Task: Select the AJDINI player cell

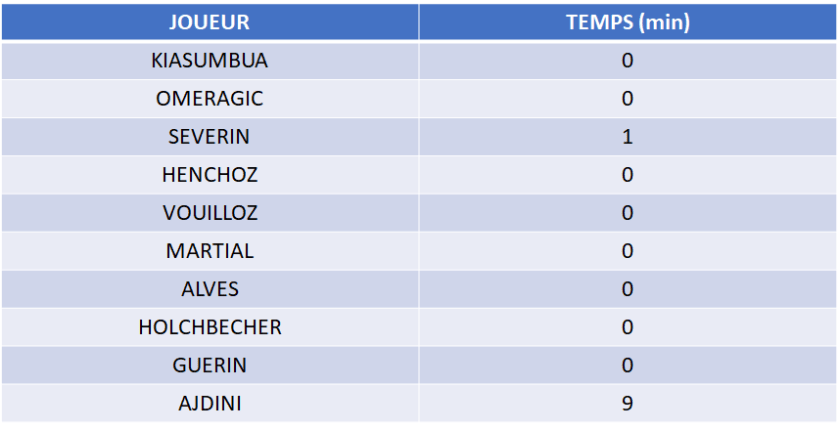Action: pos(209,403)
